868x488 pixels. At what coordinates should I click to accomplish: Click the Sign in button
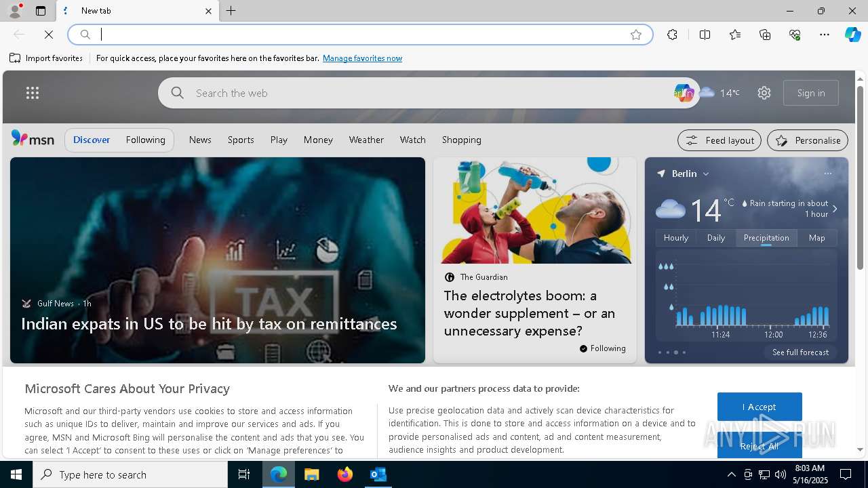tap(811, 93)
